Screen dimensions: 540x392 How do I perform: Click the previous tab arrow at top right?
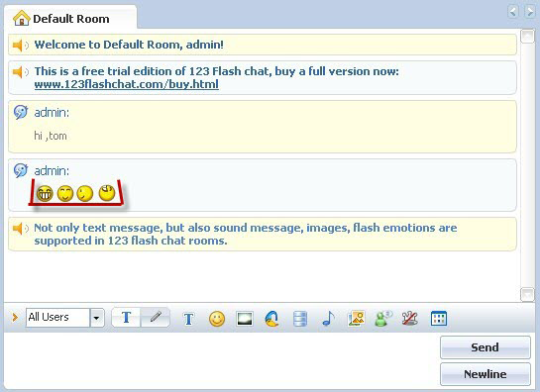pos(513,11)
